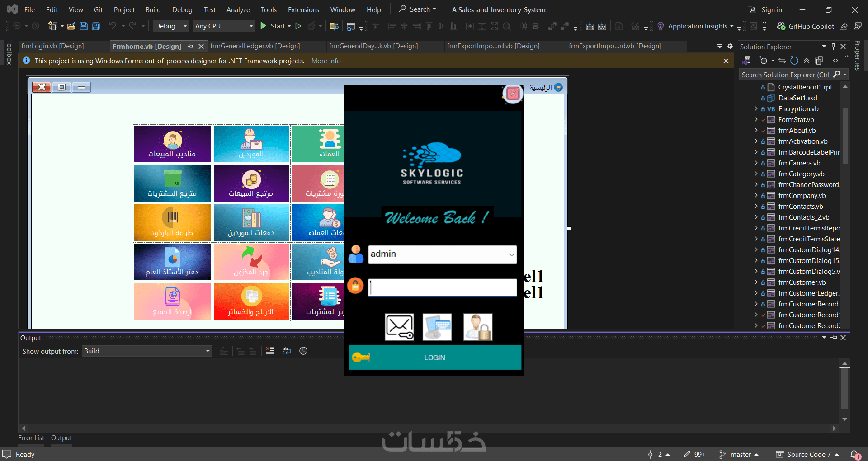Viewport: 868px width, 461px height.
Task: Open the GitHub Copilot icon
Action: coord(781,26)
